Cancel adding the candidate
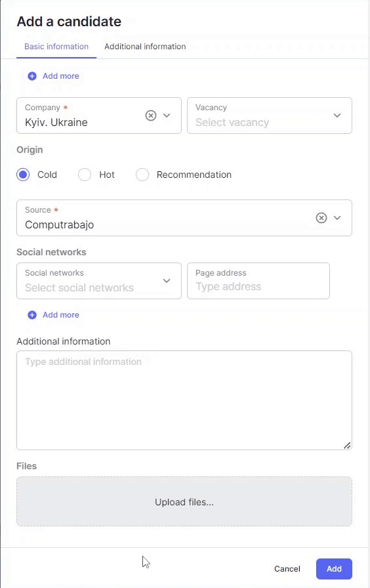Image resolution: width=370 pixels, height=588 pixels. coord(287,569)
